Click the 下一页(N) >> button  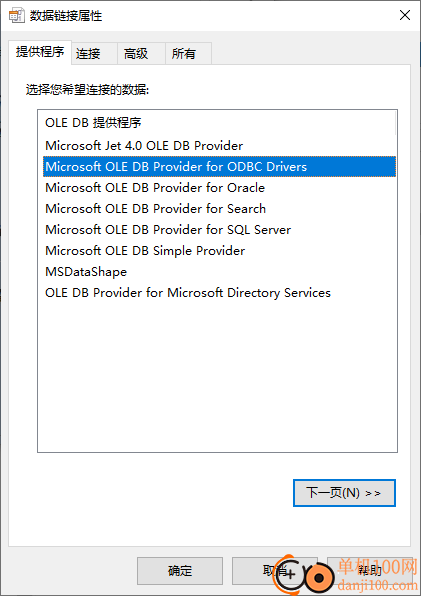[x=344, y=493]
